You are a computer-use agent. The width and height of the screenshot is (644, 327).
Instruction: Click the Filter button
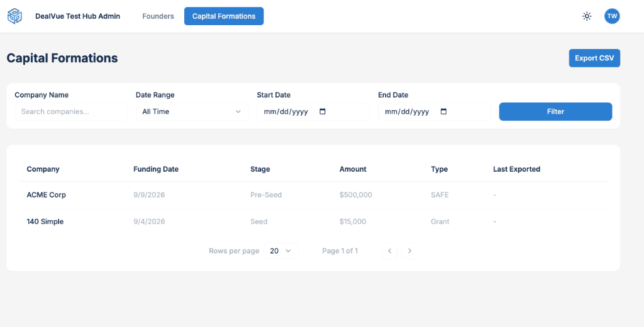click(x=556, y=111)
